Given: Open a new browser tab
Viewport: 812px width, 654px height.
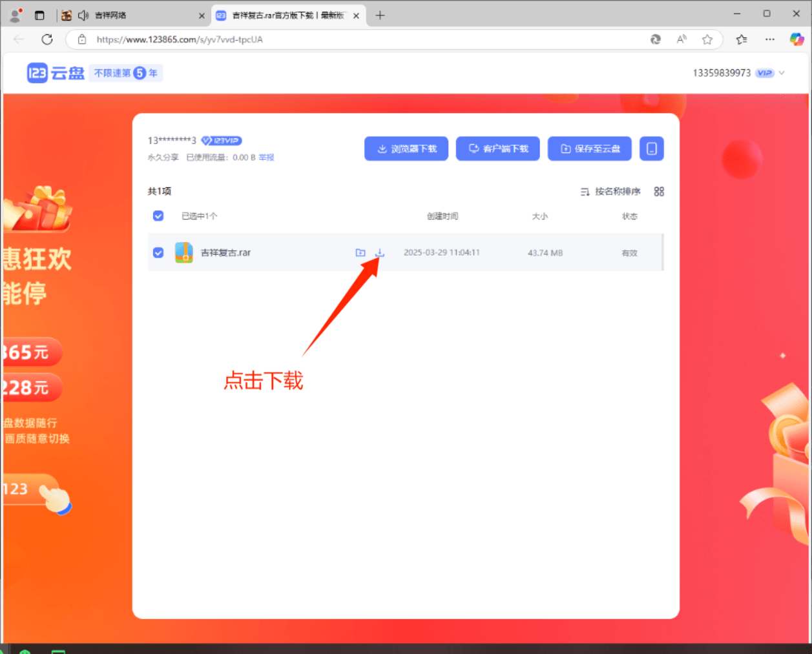Looking at the screenshot, I should point(380,15).
